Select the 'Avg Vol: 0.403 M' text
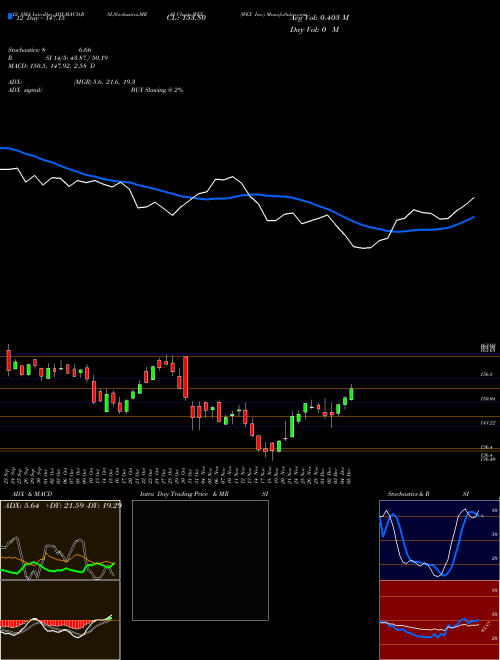 pos(319,18)
